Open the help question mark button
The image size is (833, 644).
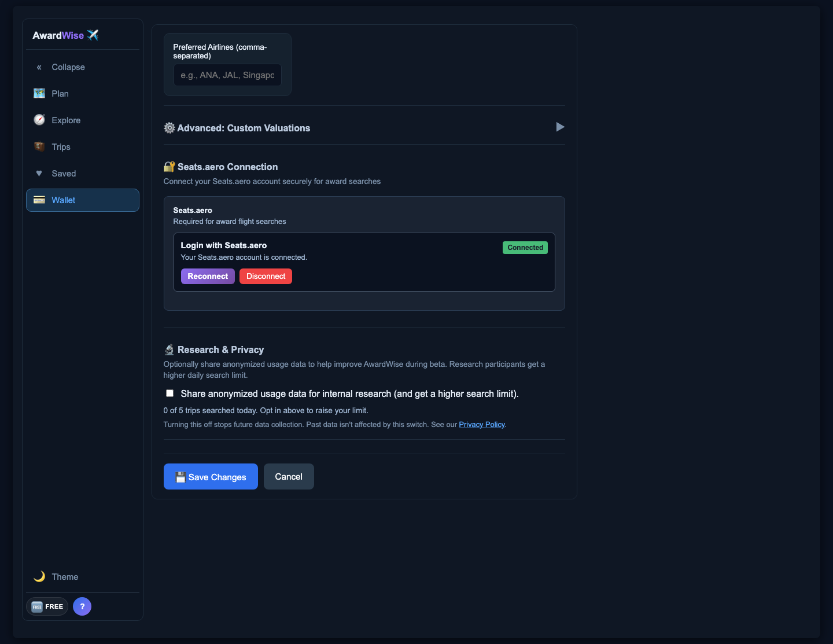[82, 606]
